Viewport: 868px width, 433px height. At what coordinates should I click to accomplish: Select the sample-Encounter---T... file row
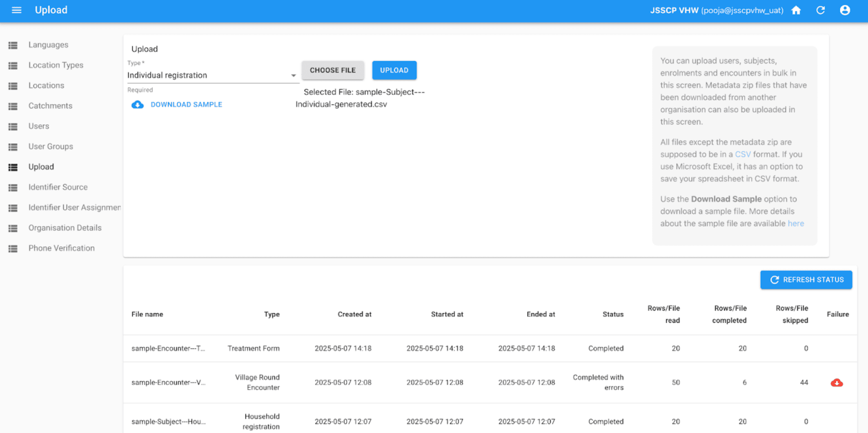(490, 348)
